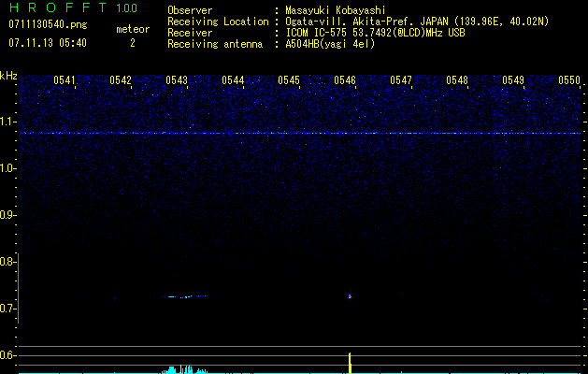Click the 0542 time marker
Image resolution: width=588 pixels, height=374 pixels.
[121, 80]
